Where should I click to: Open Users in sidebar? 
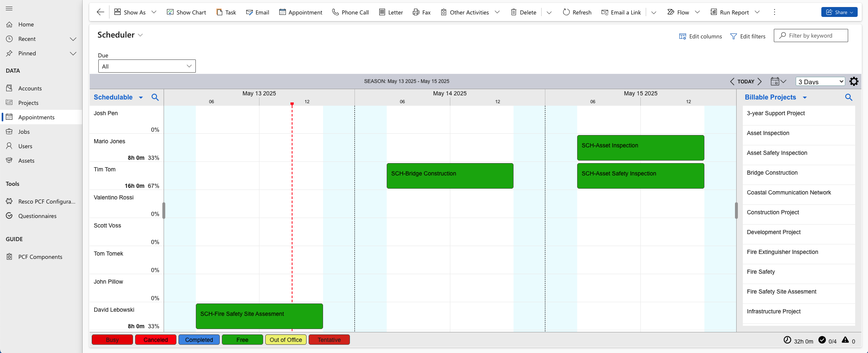[x=41, y=146]
